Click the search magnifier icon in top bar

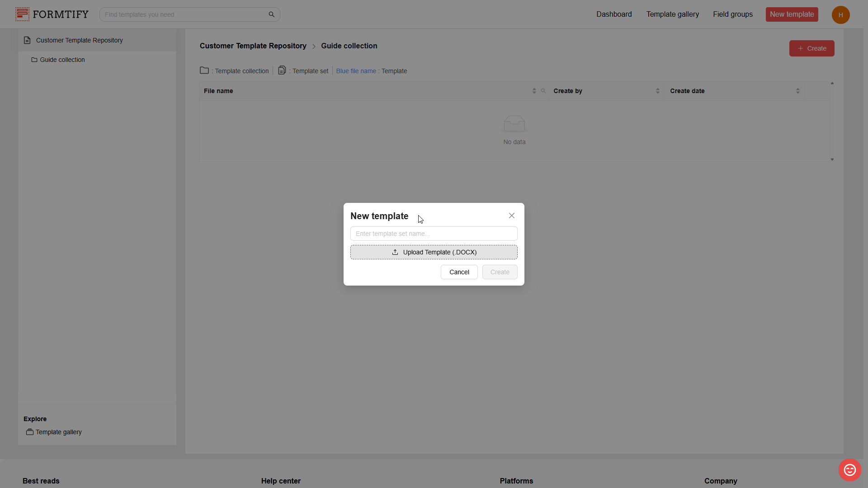(x=271, y=14)
